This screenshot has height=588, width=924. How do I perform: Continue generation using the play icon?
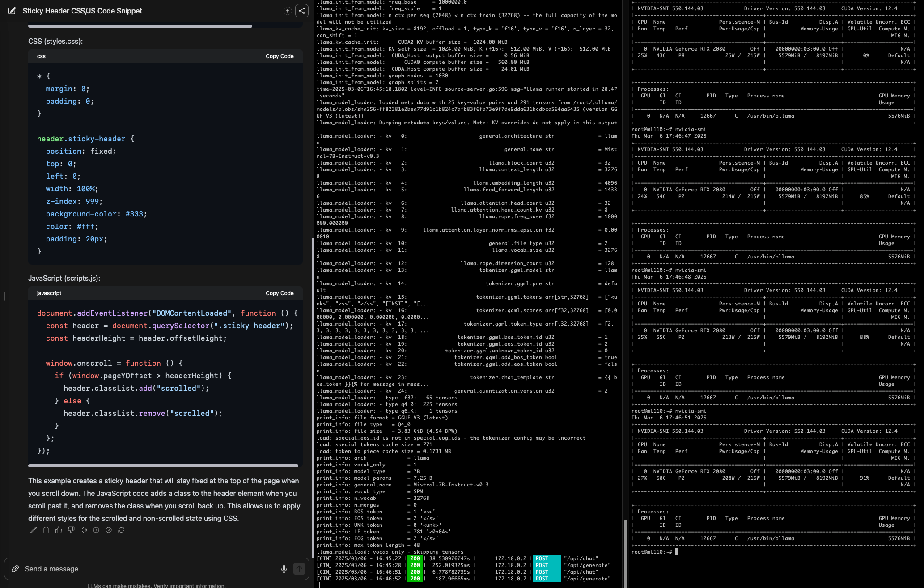click(x=108, y=530)
